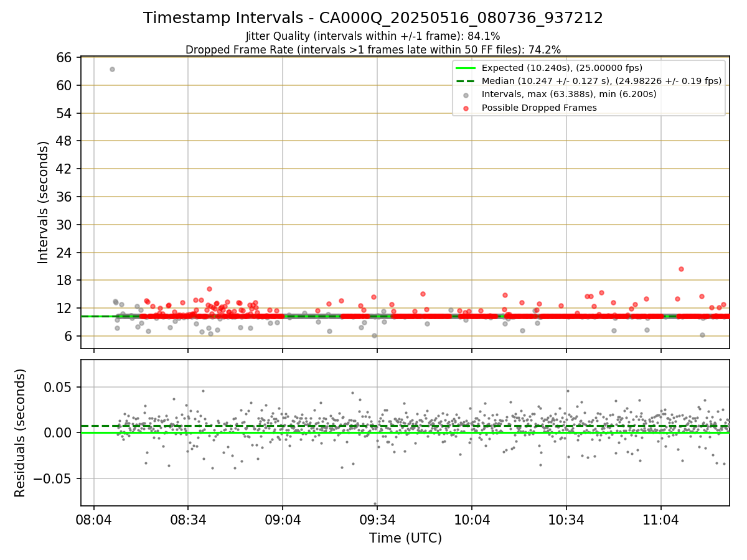Click the red dot marker in the legend
747x560 pixels.
[x=466, y=108]
